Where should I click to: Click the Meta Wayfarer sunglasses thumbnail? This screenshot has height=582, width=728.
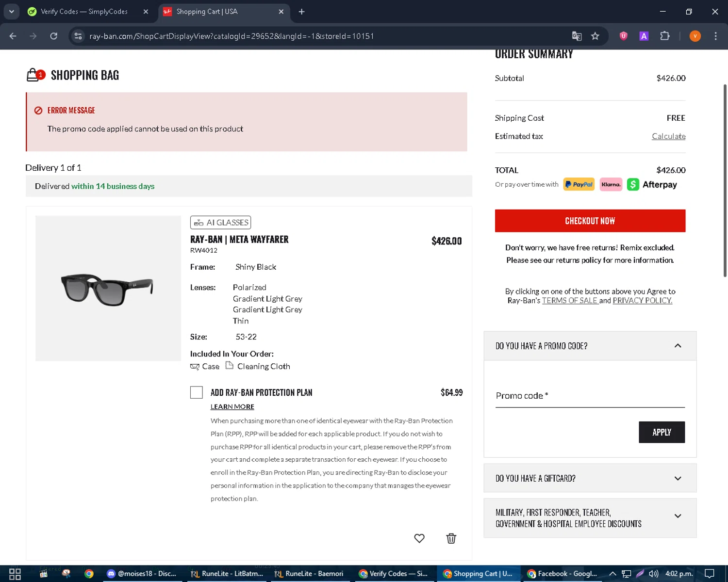click(x=108, y=288)
